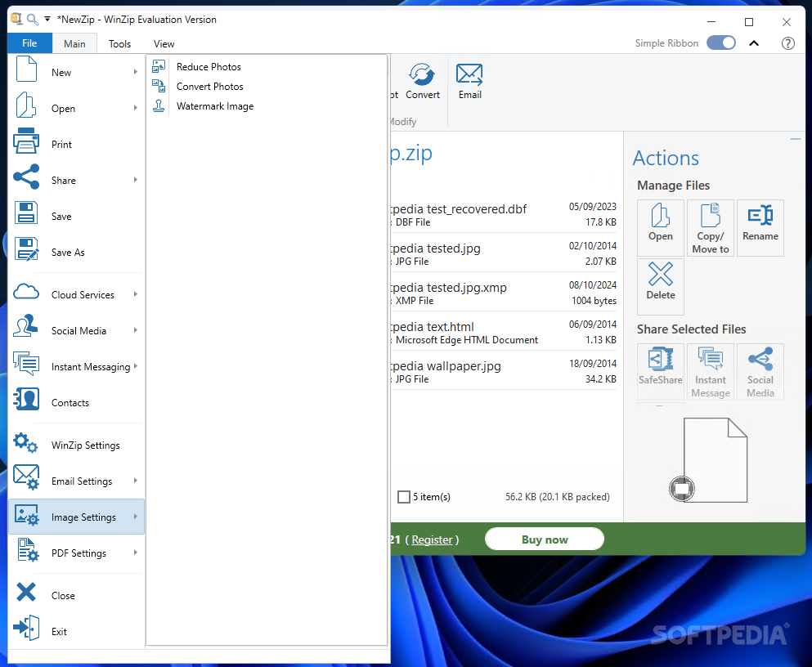This screenshot has height=667, width=812.
Task: Click the Cloud Services cloud icon
Action: point(26,291)
